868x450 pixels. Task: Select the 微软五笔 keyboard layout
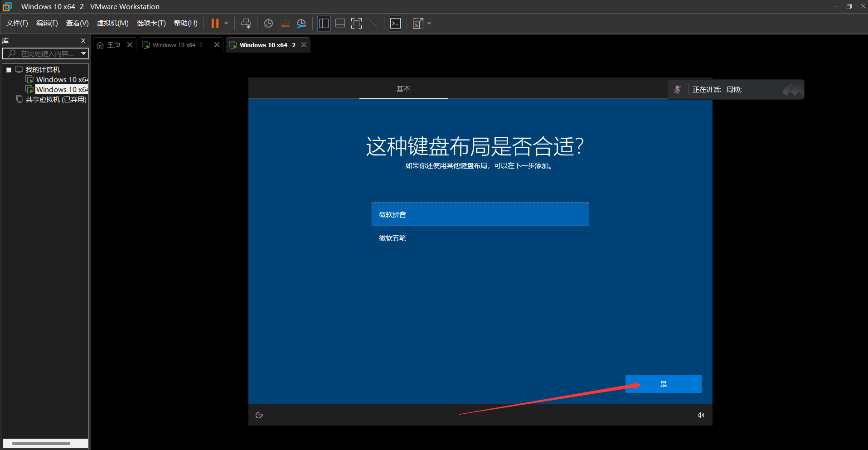(480, 238)
